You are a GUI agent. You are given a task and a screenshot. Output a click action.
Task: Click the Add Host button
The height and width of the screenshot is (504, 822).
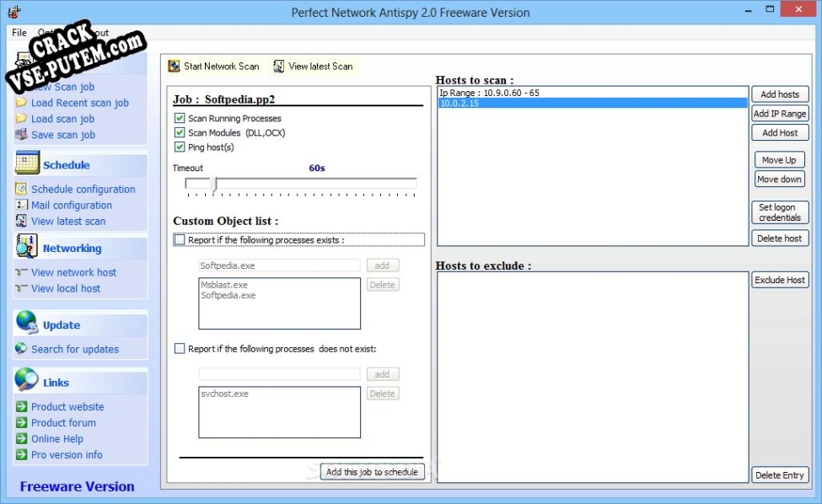tap(780, 133)
